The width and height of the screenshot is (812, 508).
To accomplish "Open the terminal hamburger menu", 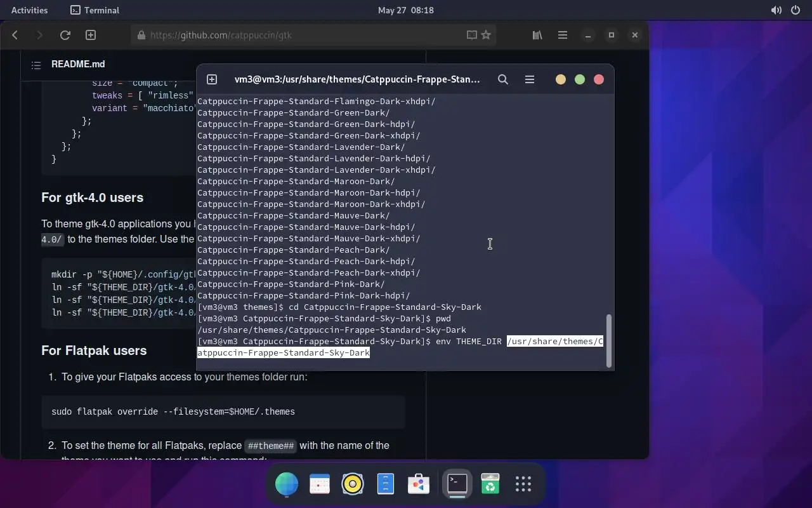I will coord(530,79).
